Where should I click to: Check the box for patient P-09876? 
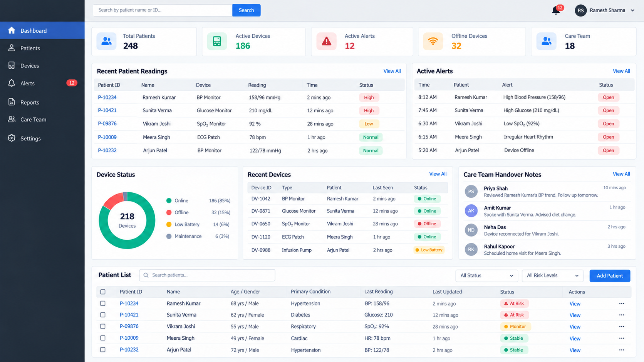point(103,326)
